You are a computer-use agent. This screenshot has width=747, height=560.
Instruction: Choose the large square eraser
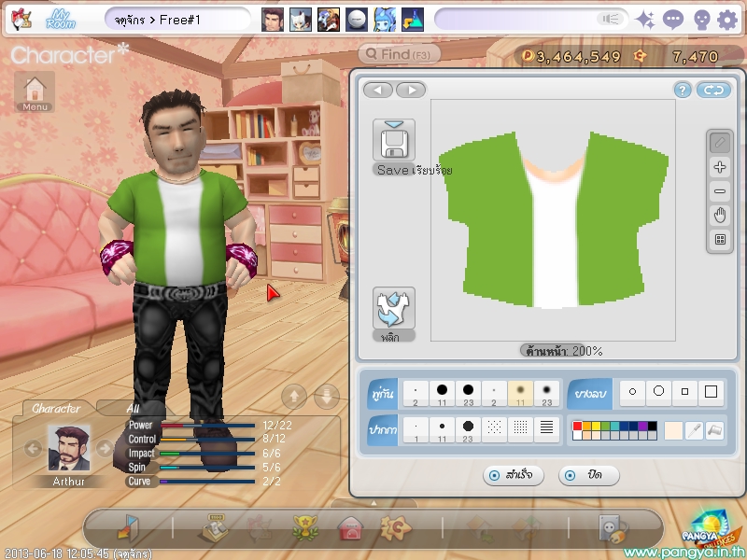(x=711, y=392)
